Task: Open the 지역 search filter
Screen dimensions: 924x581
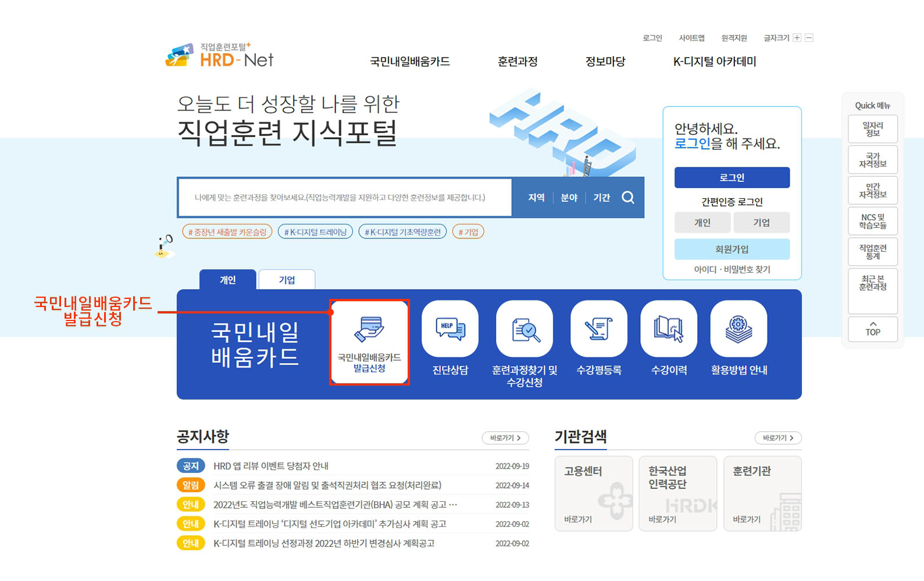Action: pos(536,198)
